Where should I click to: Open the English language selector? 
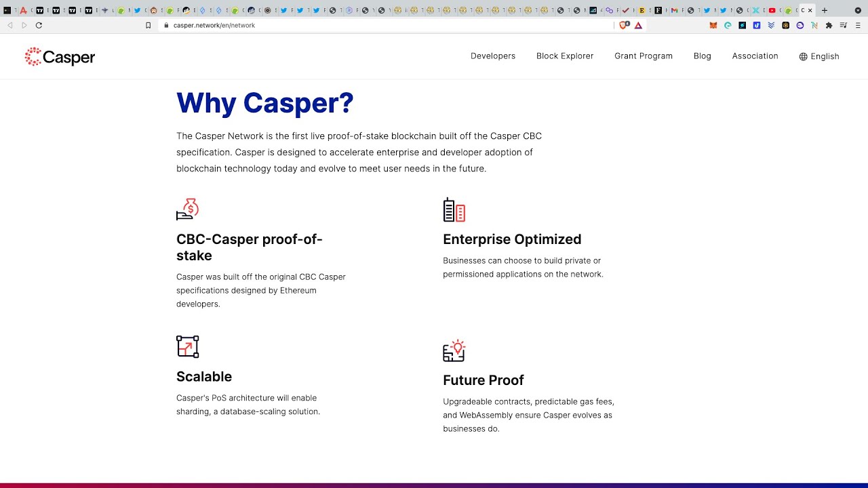819,56
